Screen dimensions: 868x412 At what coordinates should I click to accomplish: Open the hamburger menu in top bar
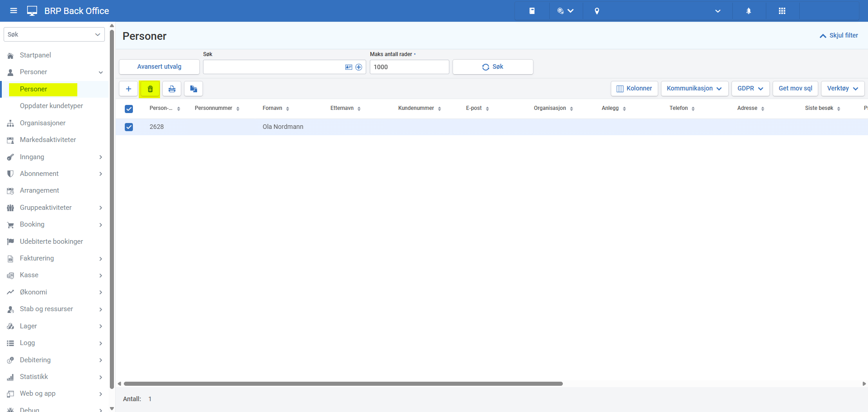pos(14,11)
